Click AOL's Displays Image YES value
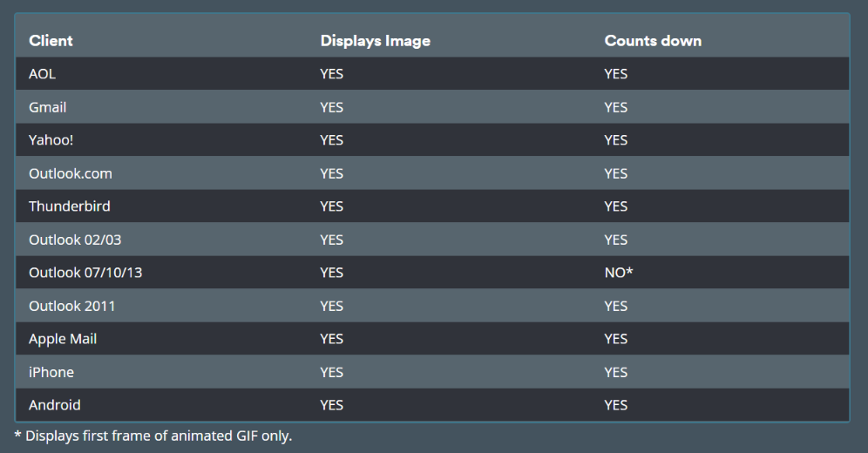 (331, 73)
